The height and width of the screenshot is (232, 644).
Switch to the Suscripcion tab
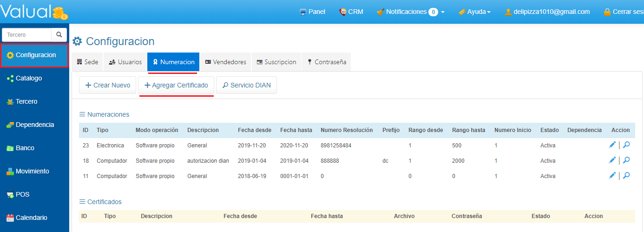(x=276, y=62)
